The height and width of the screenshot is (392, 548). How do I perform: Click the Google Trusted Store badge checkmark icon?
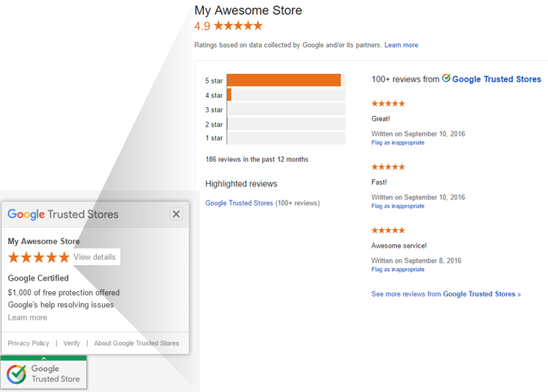(x=16, y=374)
